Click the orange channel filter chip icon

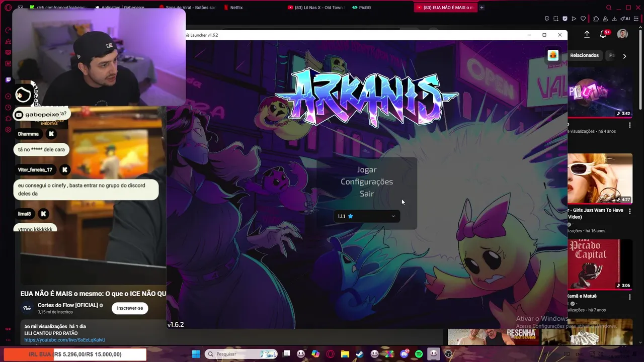tap(553, 55)
